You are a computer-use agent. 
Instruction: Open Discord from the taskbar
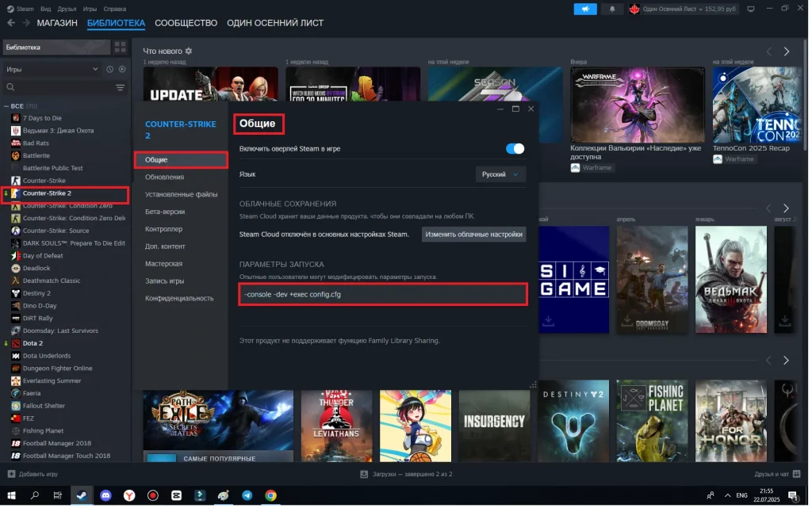pos(105,495)
